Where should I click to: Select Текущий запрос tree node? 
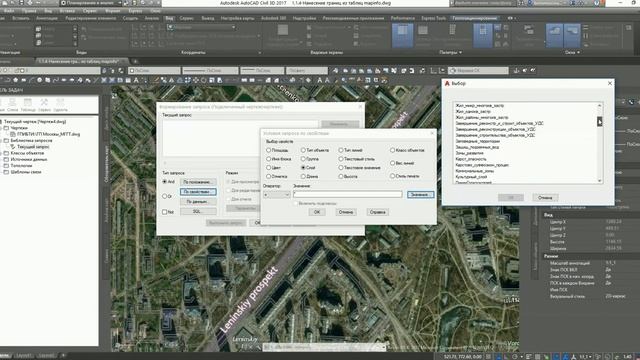pyautogui.click(x=33, y=147)
